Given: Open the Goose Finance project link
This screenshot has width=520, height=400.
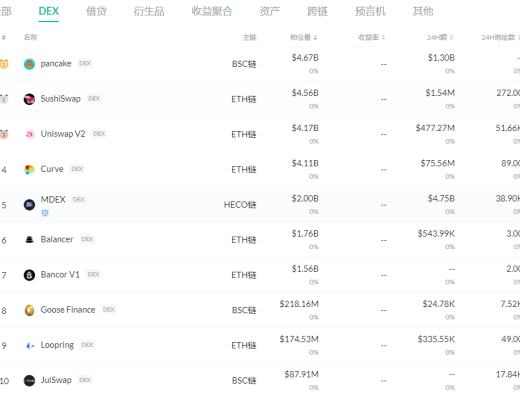Looking at the screenshot, I should (68, 310).
